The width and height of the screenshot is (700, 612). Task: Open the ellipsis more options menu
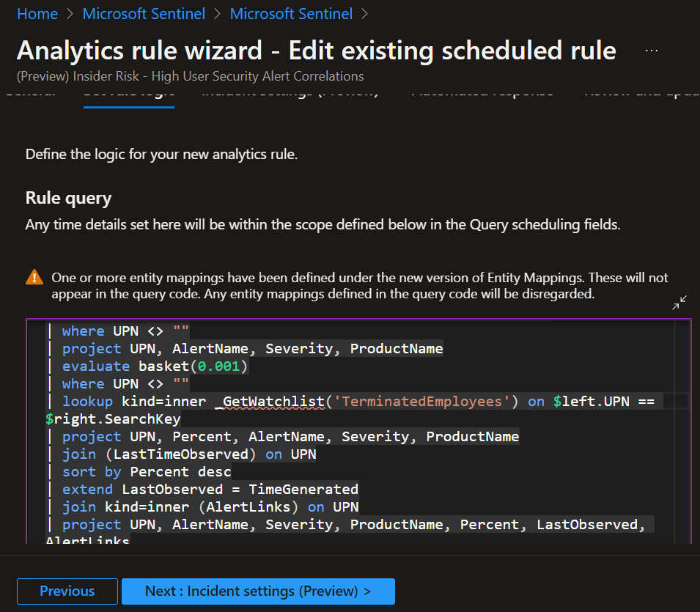652,51
